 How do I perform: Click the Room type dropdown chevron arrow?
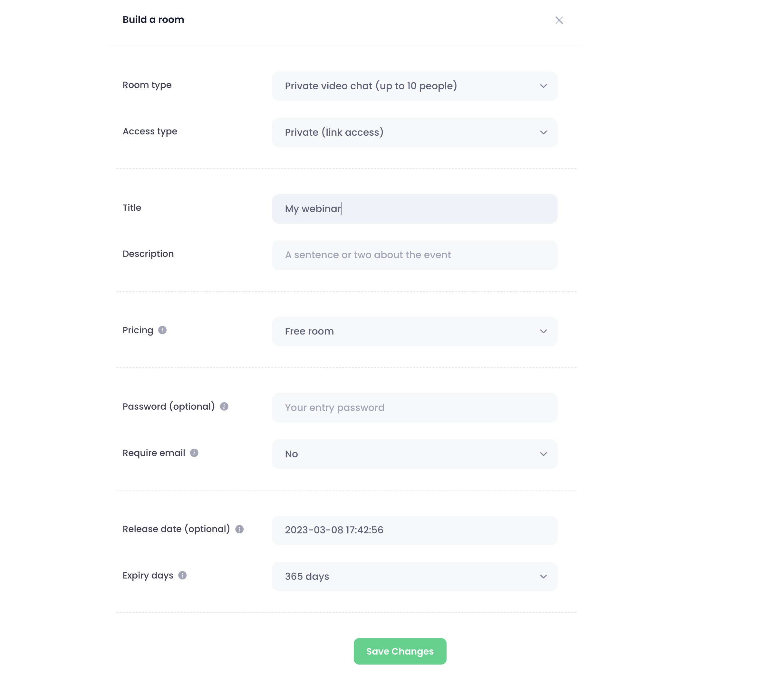tap(543, 86)
